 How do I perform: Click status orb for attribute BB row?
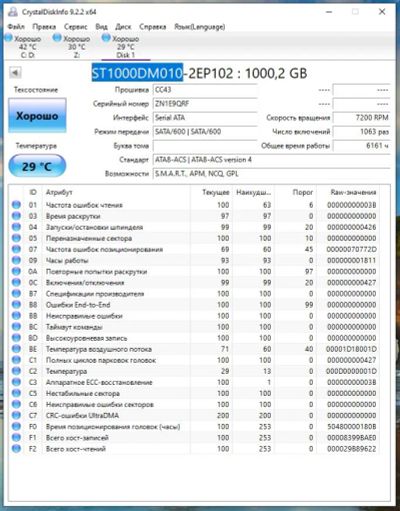[16, 316]
